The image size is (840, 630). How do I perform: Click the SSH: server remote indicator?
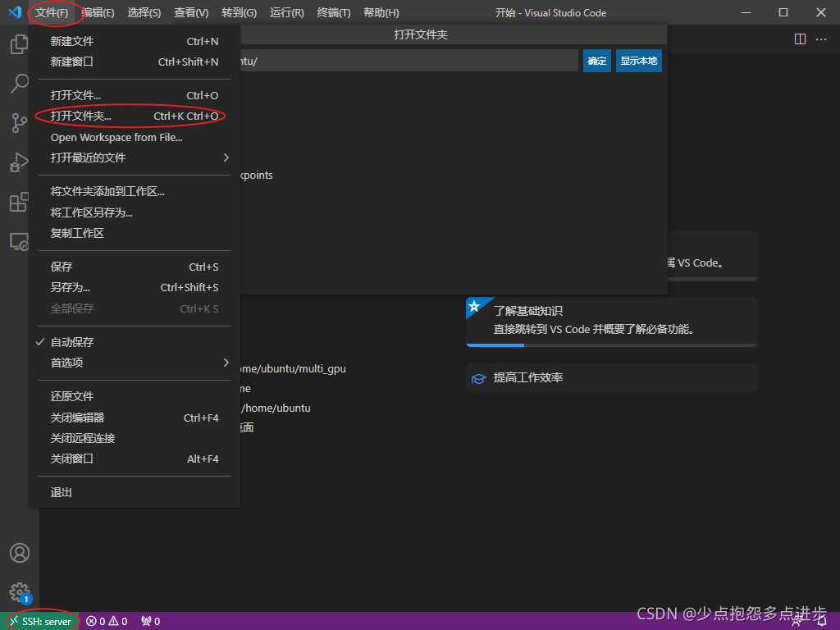pos(40,622)
